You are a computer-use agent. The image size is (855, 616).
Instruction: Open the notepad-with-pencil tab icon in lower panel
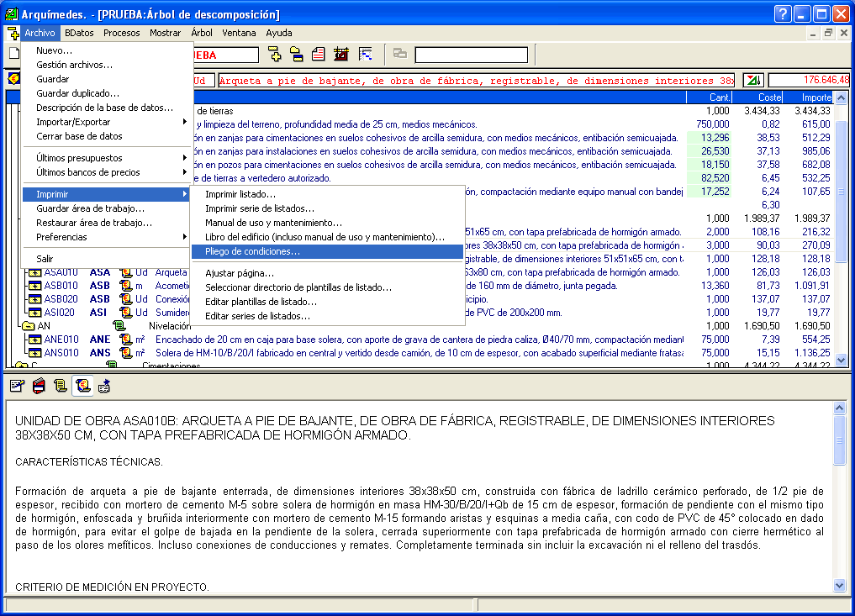click(17, 386)
